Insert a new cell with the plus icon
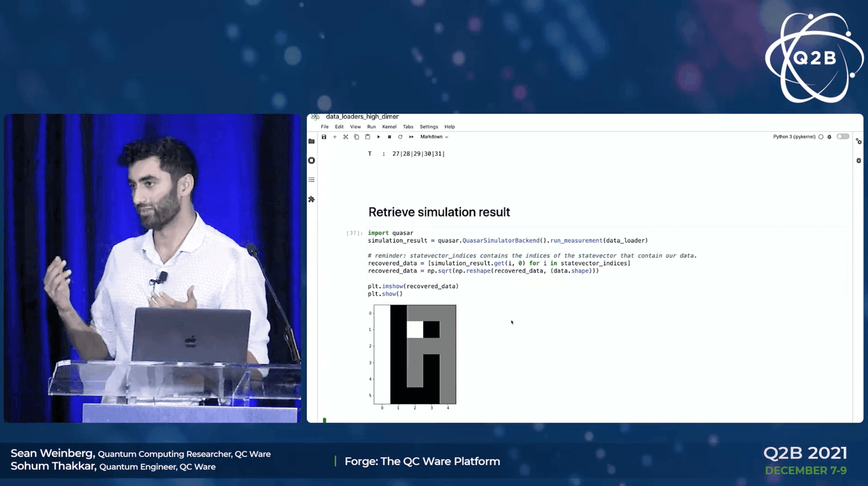This screenshot has width=868, height=486. tap(335, 137)
